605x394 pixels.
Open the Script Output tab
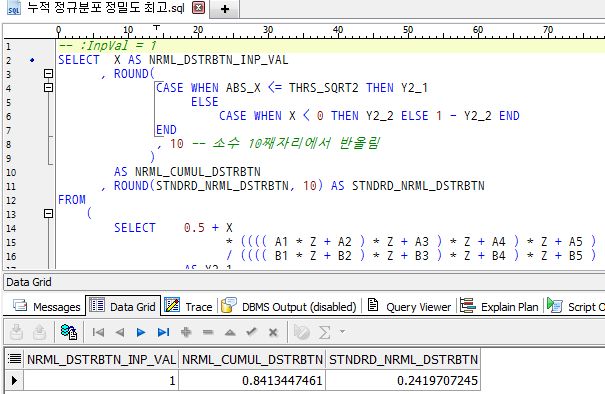(576, 306)
